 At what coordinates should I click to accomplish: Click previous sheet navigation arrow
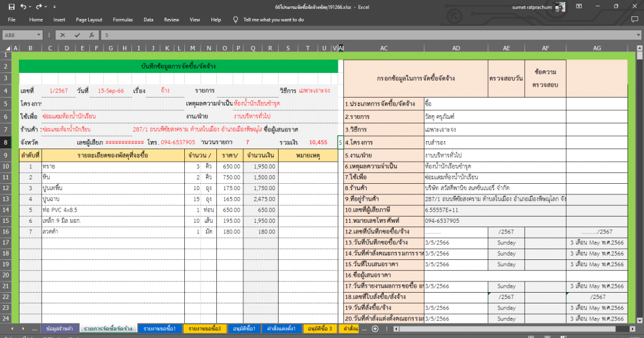pos(12,329)
